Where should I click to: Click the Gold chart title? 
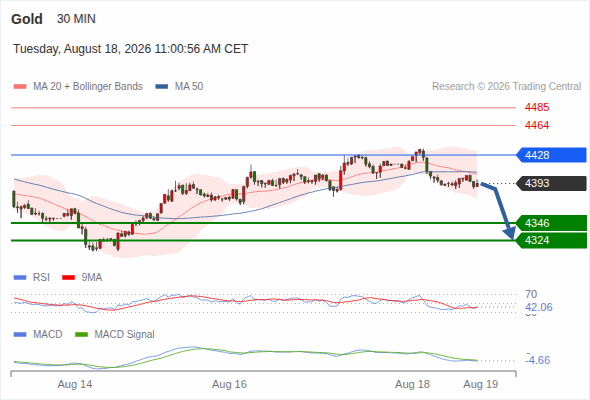(27, 19)
